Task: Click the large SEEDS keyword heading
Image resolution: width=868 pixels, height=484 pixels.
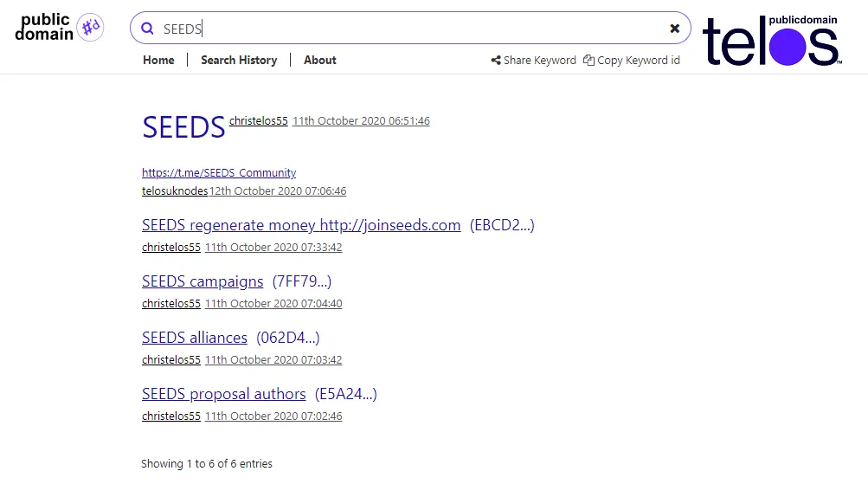Action: (x=183, y=126)
